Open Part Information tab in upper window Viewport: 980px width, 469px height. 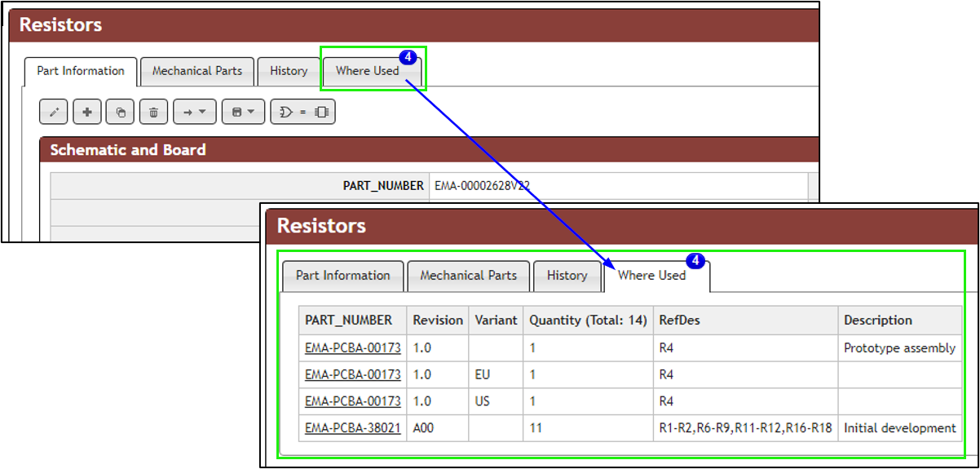[81, 71]
